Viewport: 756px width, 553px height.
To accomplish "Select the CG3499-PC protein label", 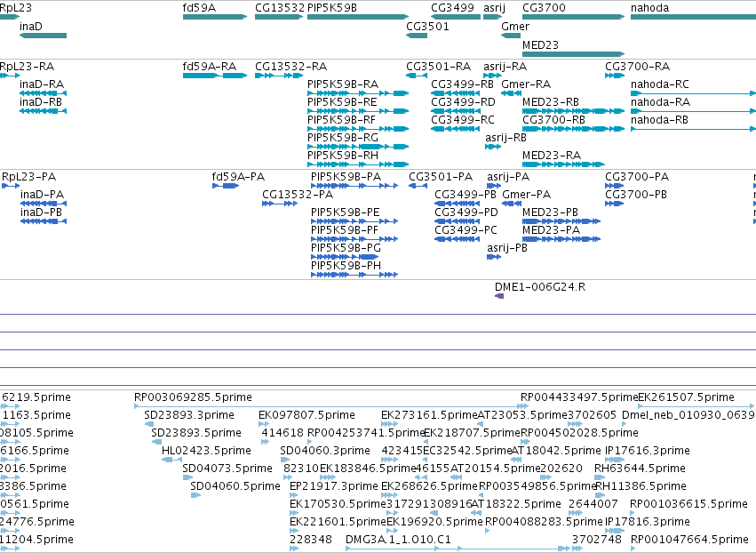I will pyautogui.click(x=466, y=229).
